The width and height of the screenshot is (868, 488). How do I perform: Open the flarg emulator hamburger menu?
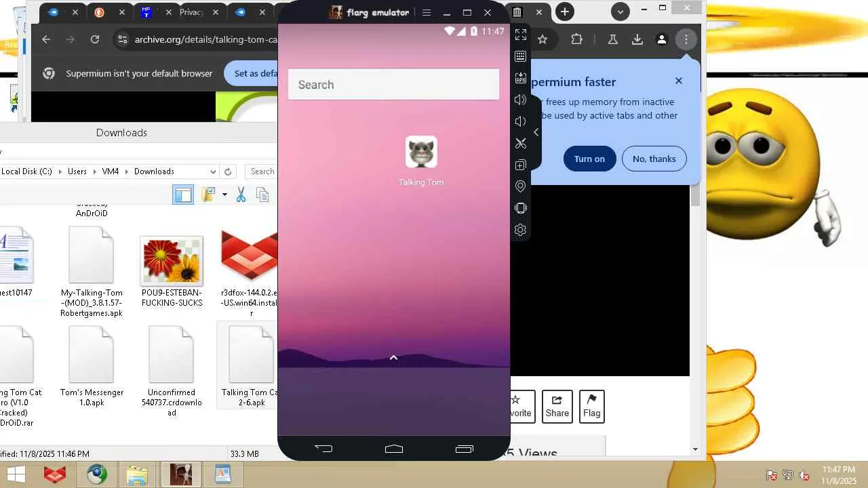427,12
